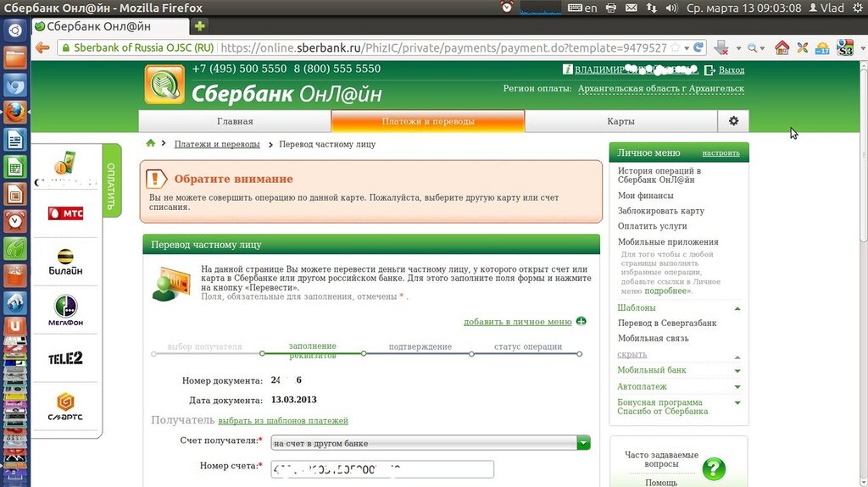Open the mail indicator in the top panel
This screenshot has height=487, width=868.
coord(631,8)
